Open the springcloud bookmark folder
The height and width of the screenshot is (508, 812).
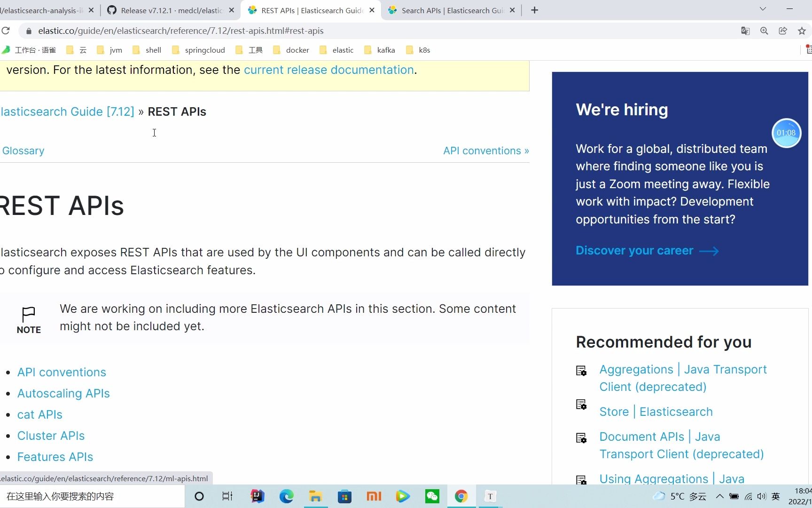(198, 50)
